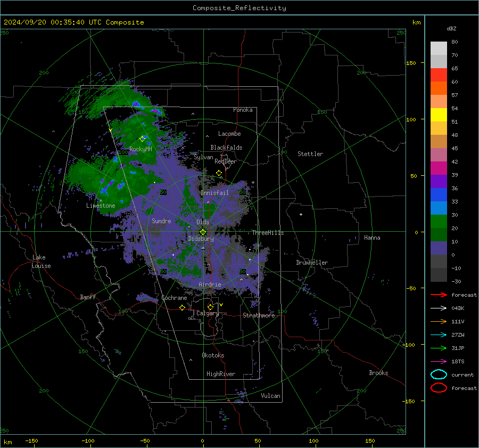Select the pink 42-45 dBZ swatch
Image resolution: width=479 pixels, height=448 pixels.
tap(439, 154)
